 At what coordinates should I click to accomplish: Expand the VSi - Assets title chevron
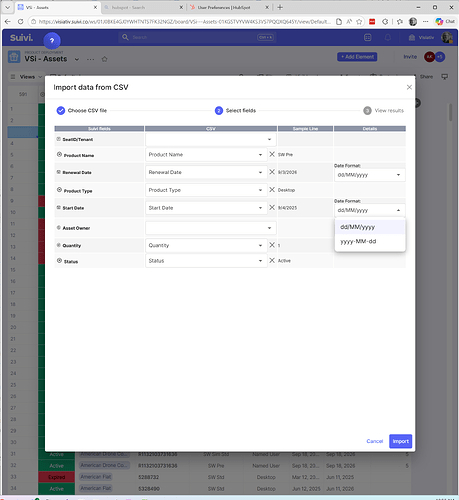[x=77, y=59]
